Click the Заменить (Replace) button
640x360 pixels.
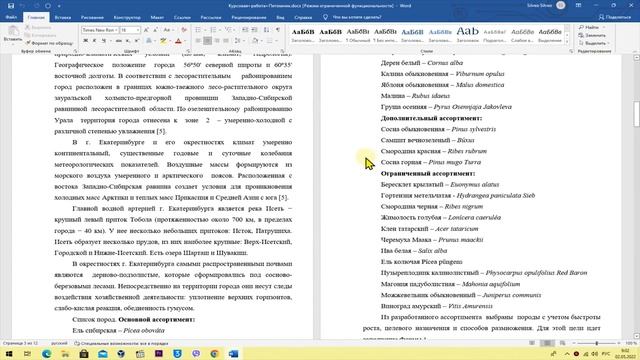(592, 35)
